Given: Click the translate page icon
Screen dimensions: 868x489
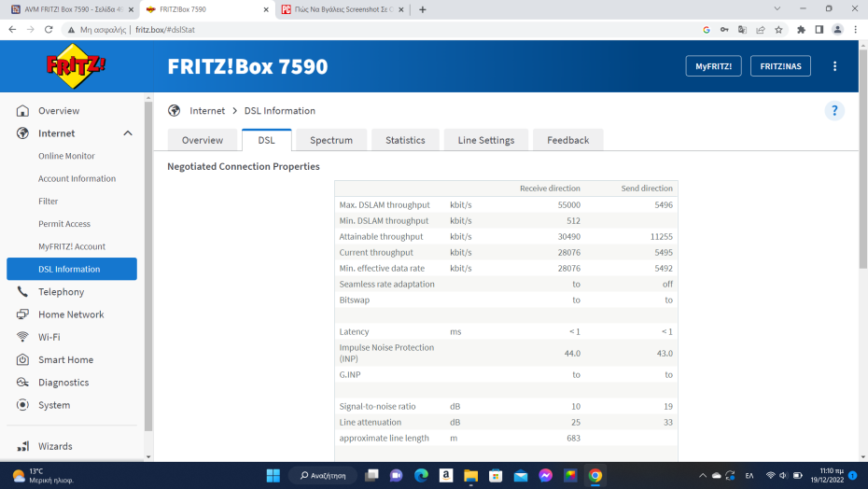Looking at the screenshot, I should (742, 30).
